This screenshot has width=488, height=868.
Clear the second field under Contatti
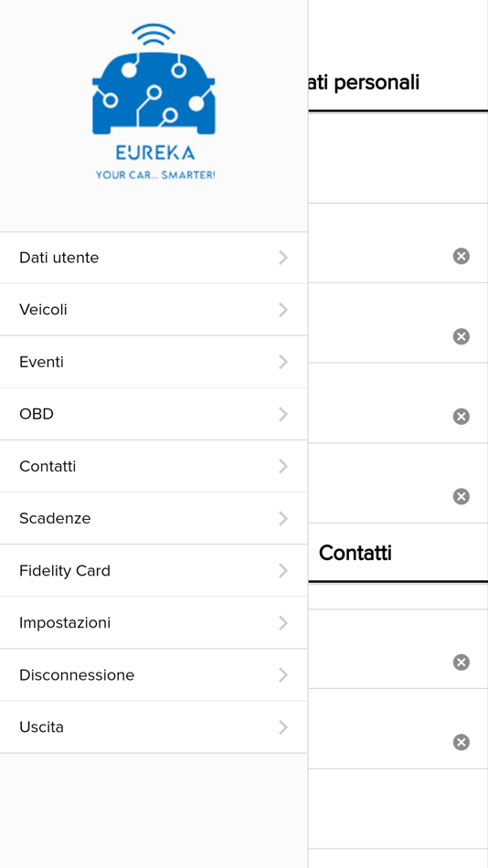coord(461,742)
